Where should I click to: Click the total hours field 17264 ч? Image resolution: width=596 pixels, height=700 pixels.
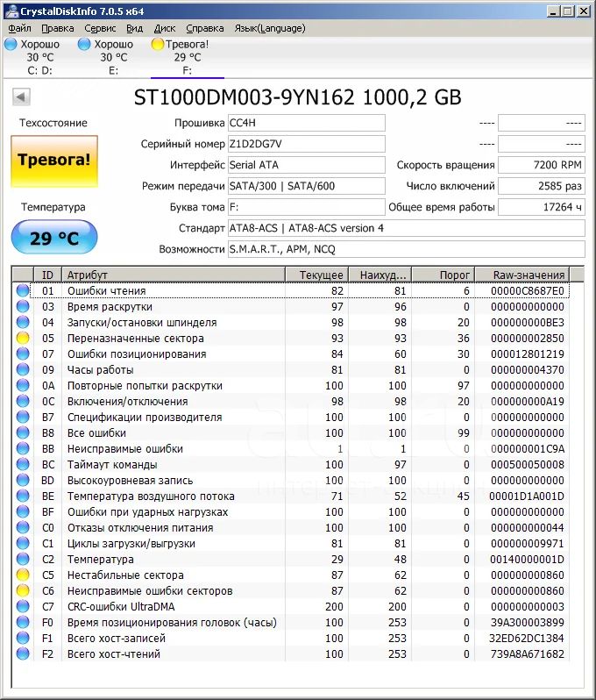pyautogui.click(x=541, y=207)
